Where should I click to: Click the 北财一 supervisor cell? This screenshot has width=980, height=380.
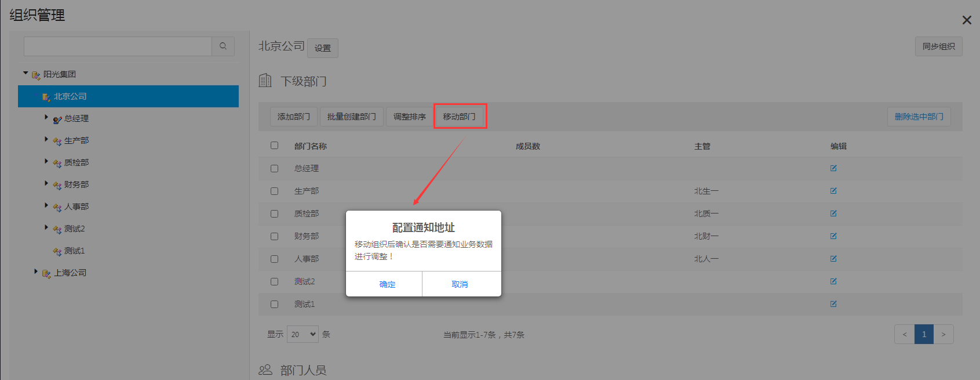point(706,236)
